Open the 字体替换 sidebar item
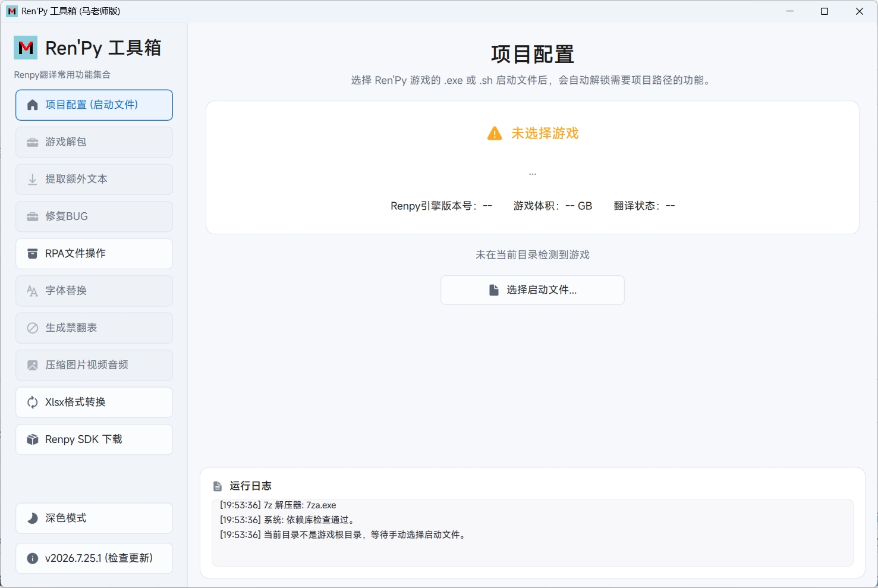The image size is (878, 588). [x=94, y=291]
